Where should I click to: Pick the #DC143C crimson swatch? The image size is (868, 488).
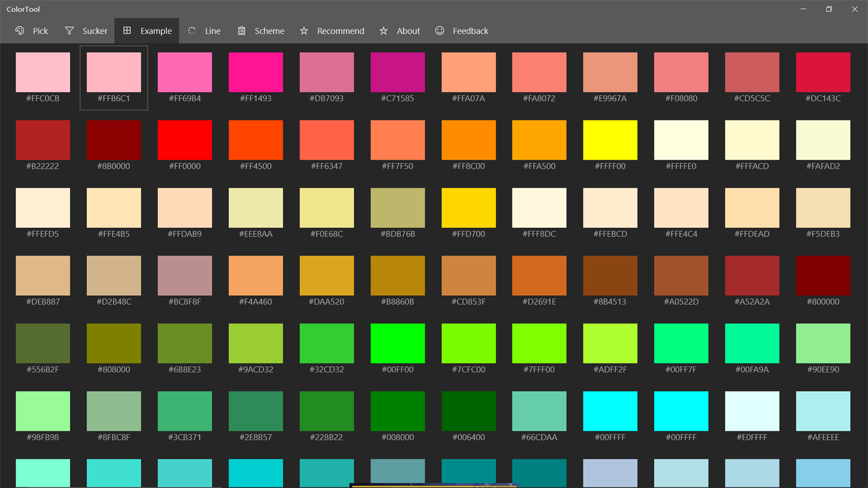pyautogui.click(x=823, y=72)
